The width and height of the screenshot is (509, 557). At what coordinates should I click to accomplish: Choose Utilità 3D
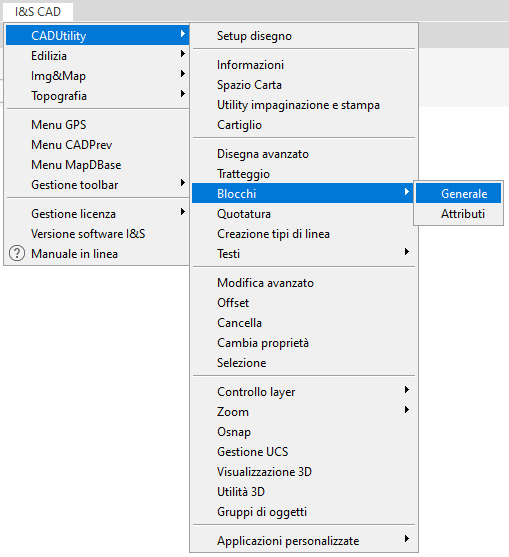click(303, 492)
